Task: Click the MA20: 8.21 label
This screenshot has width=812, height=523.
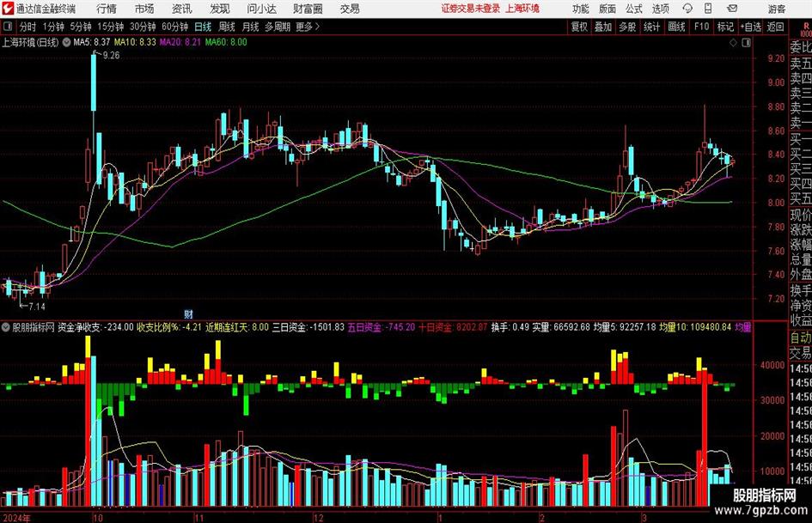Action: (180, 42)
